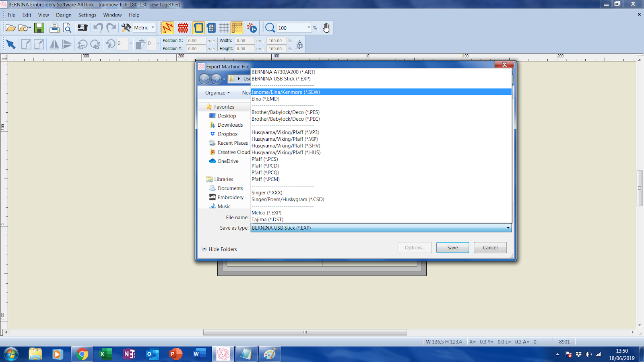
Task: Select Embroidery library in navigation pane
Action: coord(231,197)
